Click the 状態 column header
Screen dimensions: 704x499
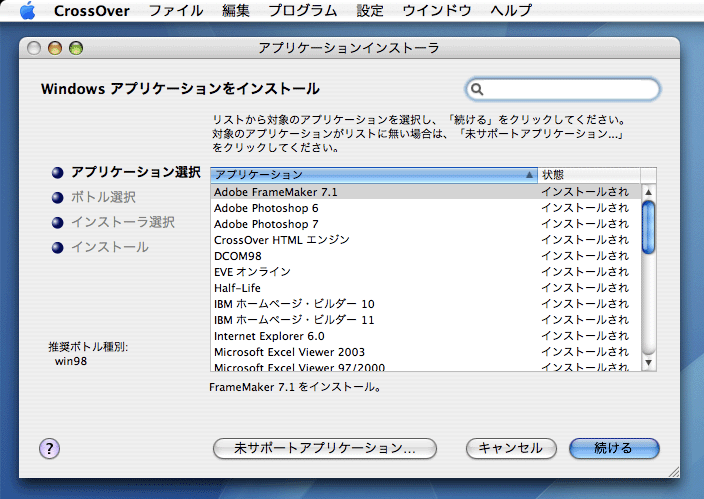[589, 175]
